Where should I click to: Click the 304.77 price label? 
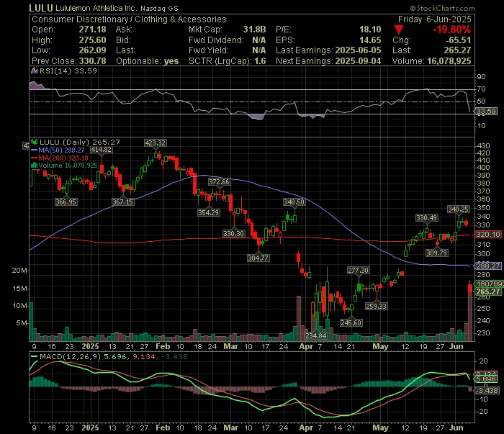[258, 258]
